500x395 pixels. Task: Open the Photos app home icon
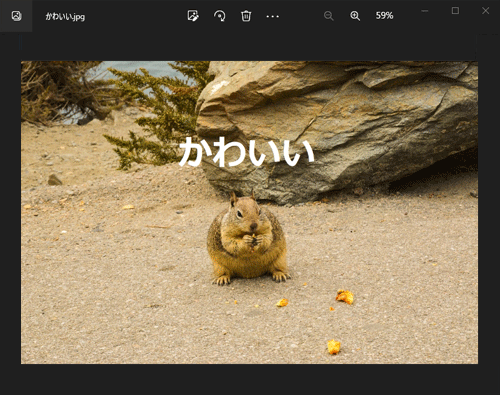point(16,16)
